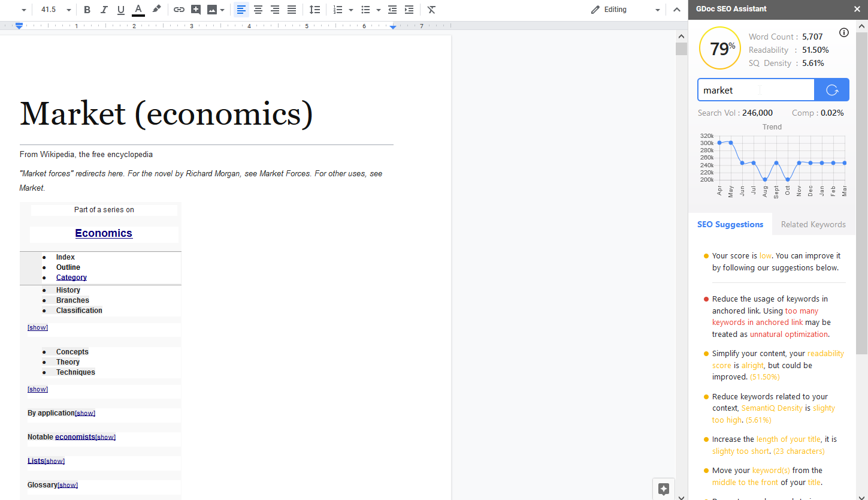This screenshot has width=868, height=500.
Task: Click show link under Techniques
Action: 38,389
